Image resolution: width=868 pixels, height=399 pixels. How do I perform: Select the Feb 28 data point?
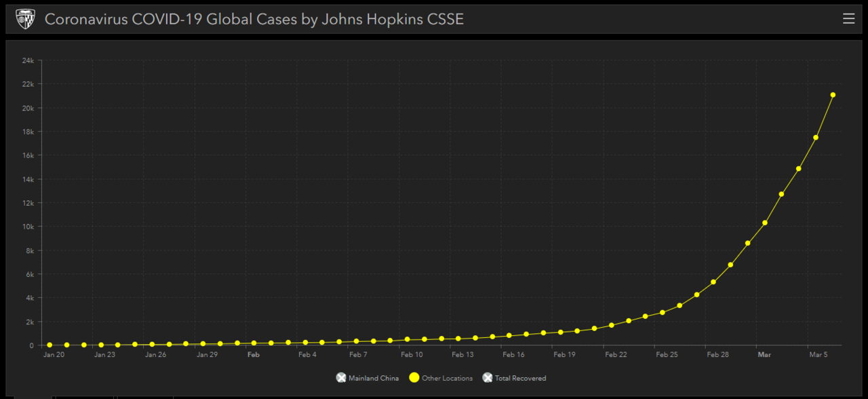713,282
